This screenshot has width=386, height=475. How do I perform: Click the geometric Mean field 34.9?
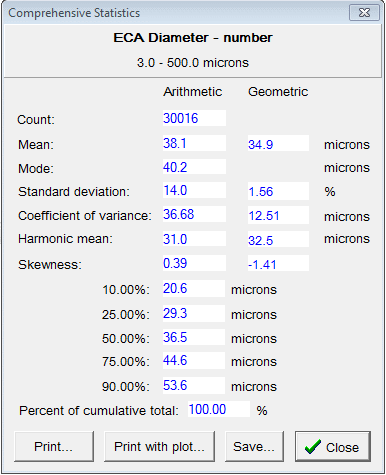pos(278,143)
